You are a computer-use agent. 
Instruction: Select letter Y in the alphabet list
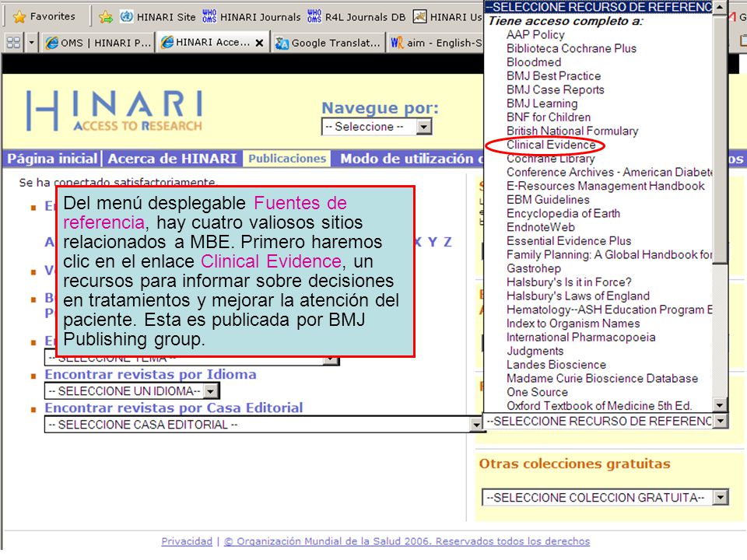click(432, 242)
